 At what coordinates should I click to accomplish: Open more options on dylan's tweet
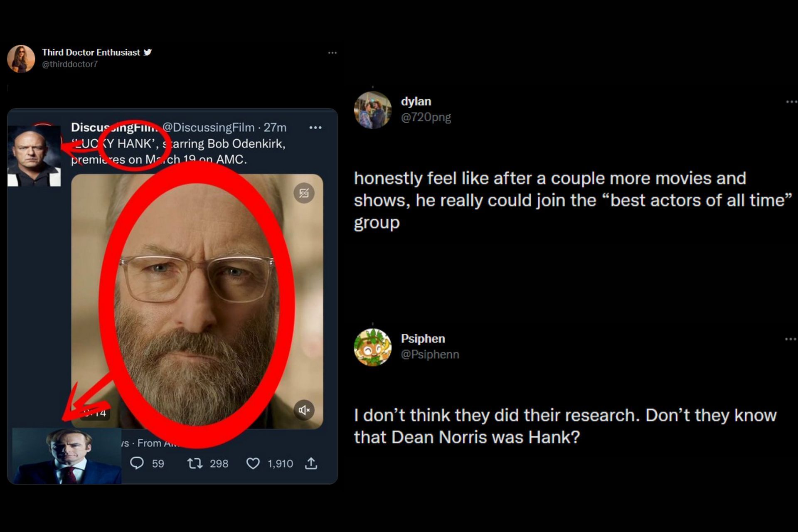791,102
